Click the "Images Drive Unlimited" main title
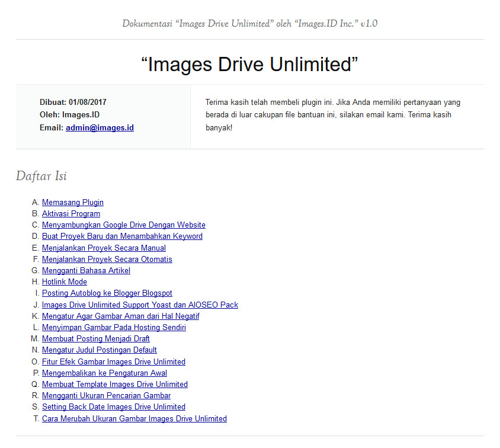 click(x=249, y=65)
